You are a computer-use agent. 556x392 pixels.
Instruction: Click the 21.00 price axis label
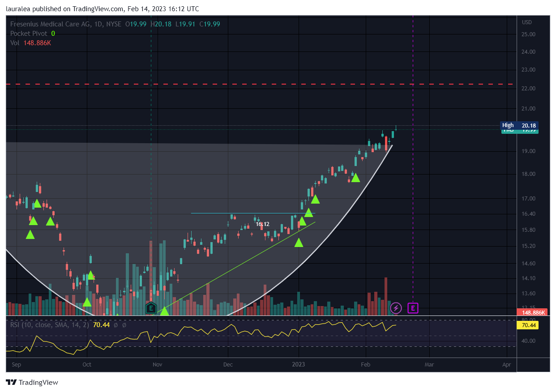click(528, 109)
